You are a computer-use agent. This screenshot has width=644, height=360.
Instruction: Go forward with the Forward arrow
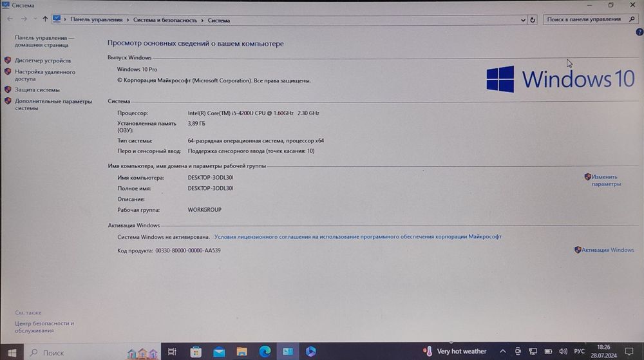tap(24, 19)
